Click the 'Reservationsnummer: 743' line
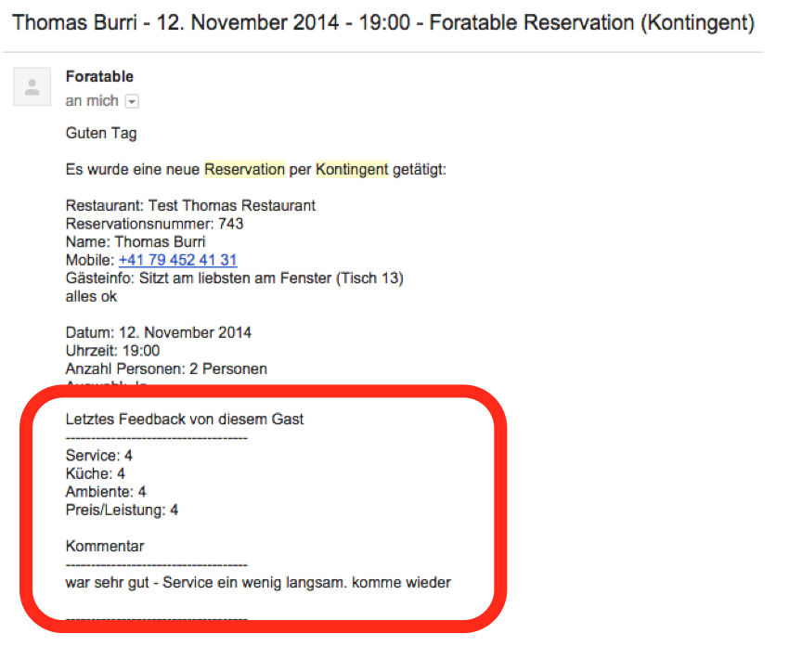This screenshot has width=802, height=672. pyautogui.click(x=155, y=224)
